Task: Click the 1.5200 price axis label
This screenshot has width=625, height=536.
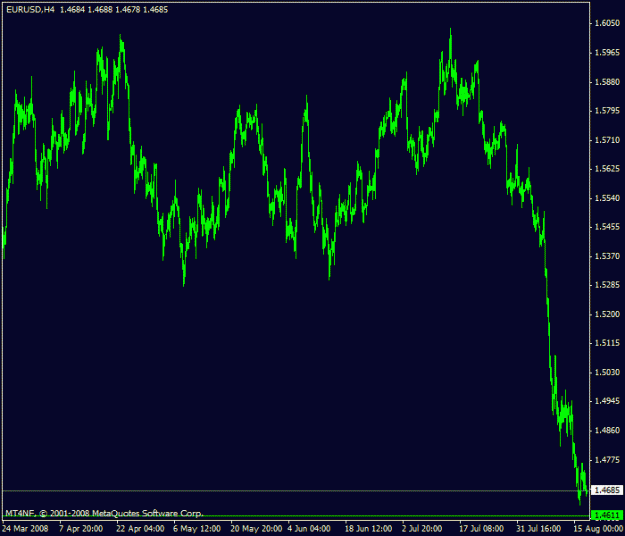Action: pos(607,314)
